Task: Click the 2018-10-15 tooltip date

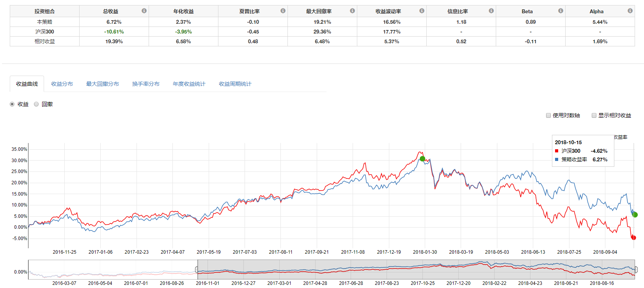Action: [x=568, y=142]
